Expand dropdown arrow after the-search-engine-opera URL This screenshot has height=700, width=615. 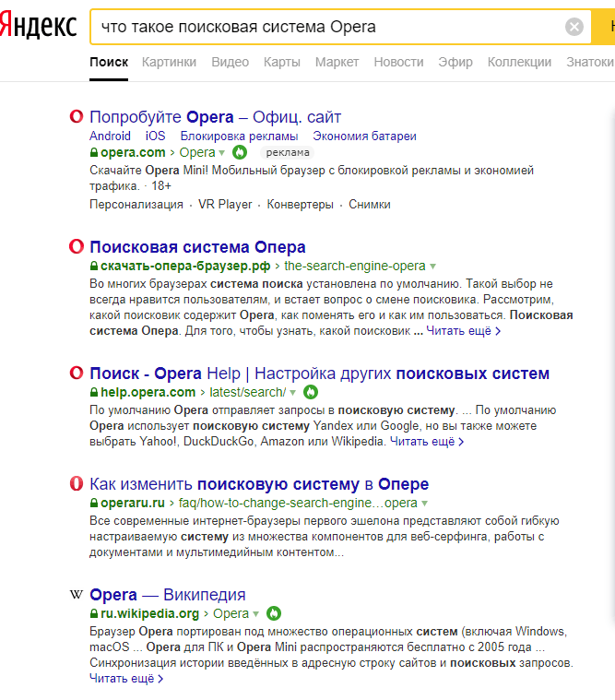pyautogui.click(x=433, y=266)
